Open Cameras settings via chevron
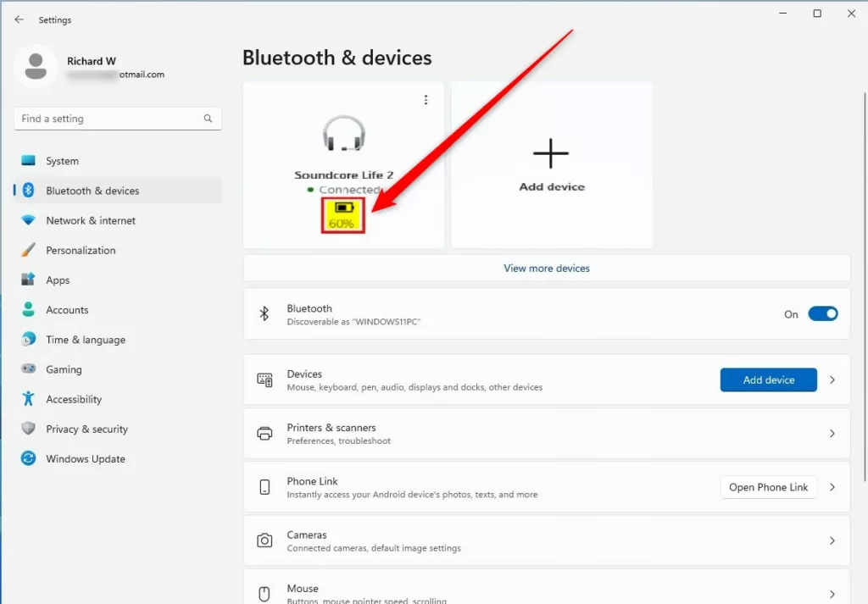Viewport: 868px width, 604px height. click(832, 541)
